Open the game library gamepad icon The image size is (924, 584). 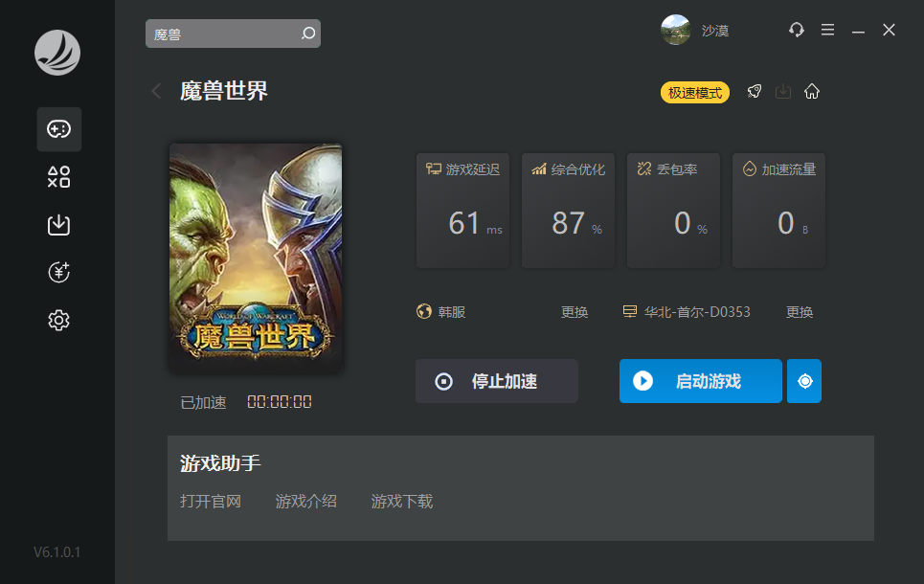tap(59, 129)
